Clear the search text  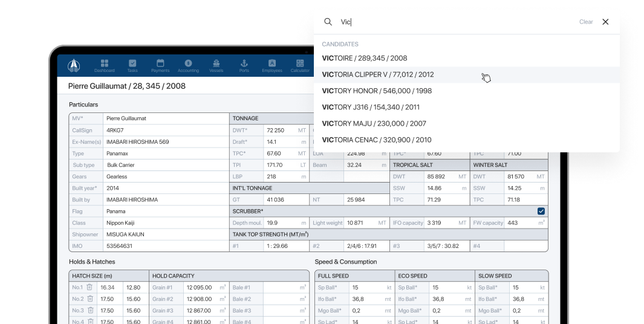(x=586, y=22)
